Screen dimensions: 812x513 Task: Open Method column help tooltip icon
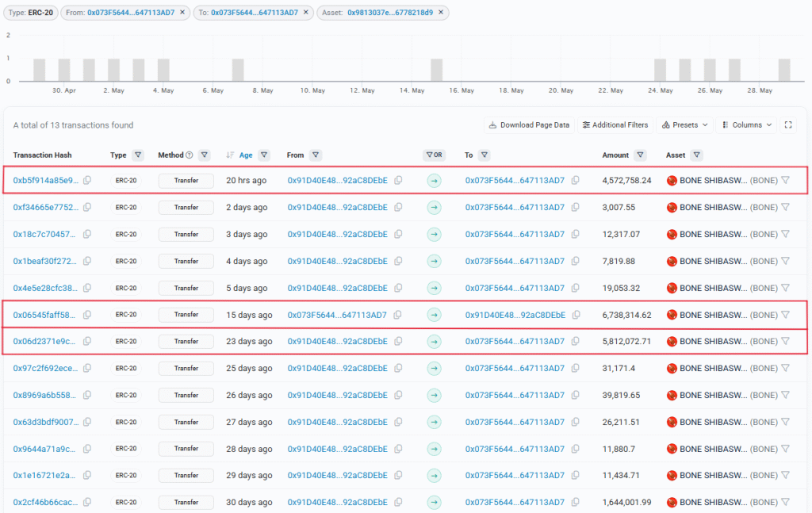pyautogui.click(x=190, y=155)
